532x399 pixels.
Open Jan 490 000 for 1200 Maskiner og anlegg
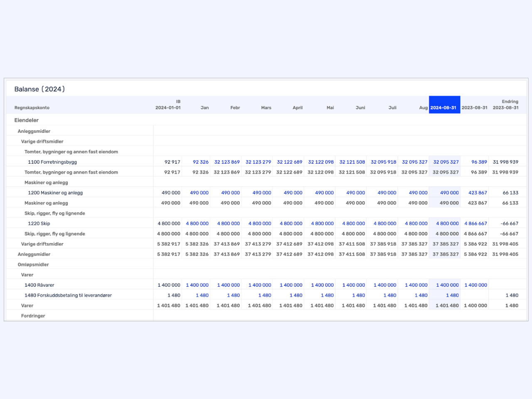click(199, 193)
